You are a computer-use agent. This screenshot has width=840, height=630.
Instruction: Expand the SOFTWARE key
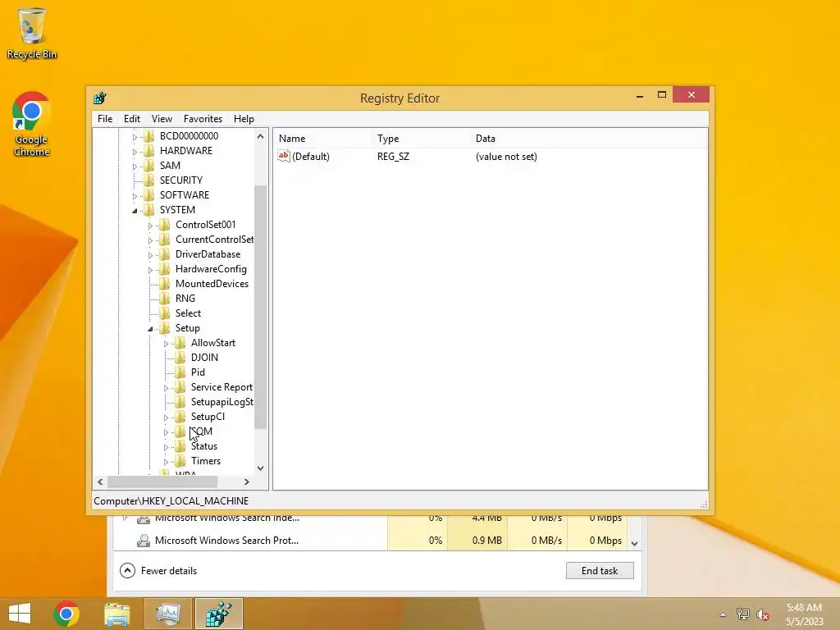(x=135, y=196)
